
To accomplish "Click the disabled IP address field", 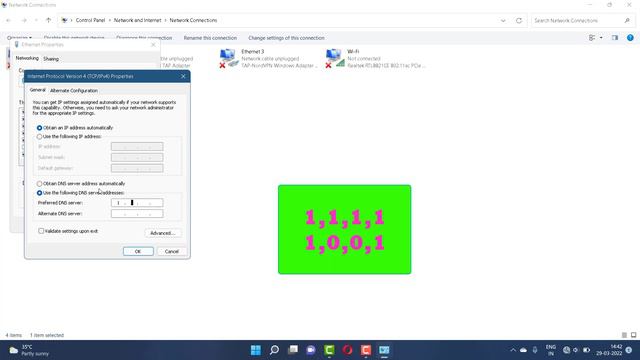I will 137,147.
